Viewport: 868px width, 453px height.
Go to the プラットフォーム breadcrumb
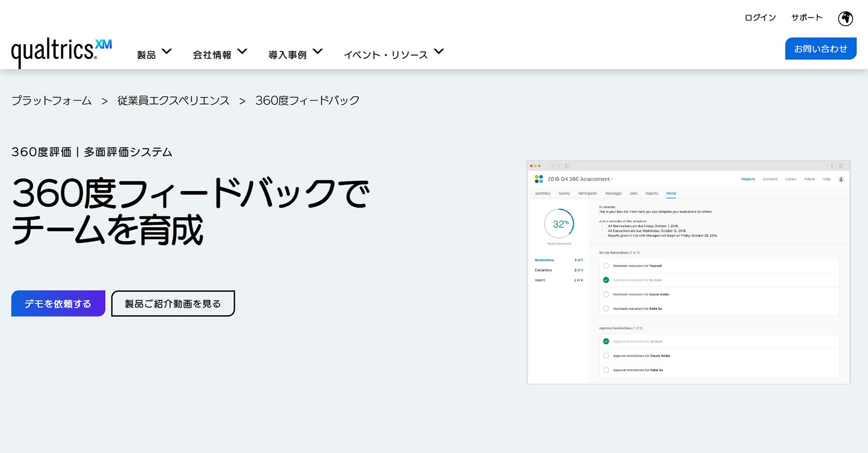point(52,101)
